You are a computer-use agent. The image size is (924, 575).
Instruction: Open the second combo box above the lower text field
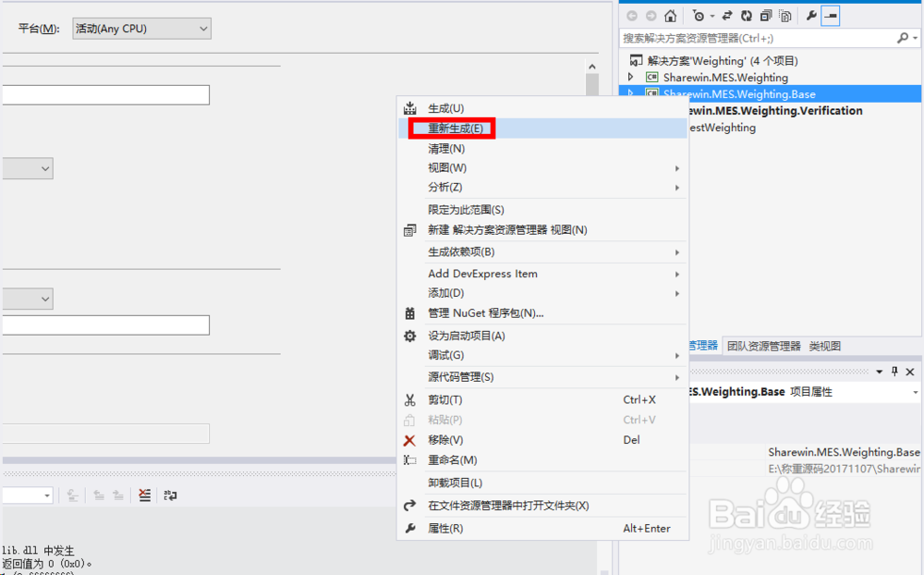pyautogui.click(x=28, y=299)
